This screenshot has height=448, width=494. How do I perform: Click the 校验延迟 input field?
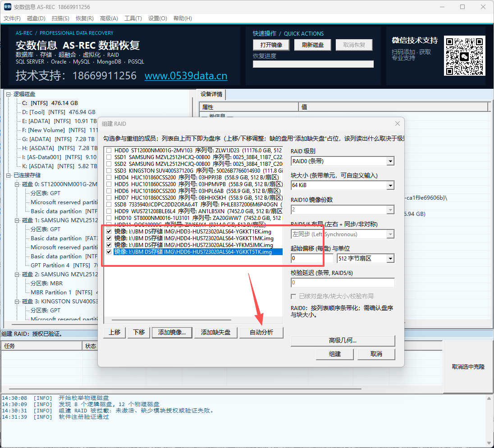tap(343, 283)
